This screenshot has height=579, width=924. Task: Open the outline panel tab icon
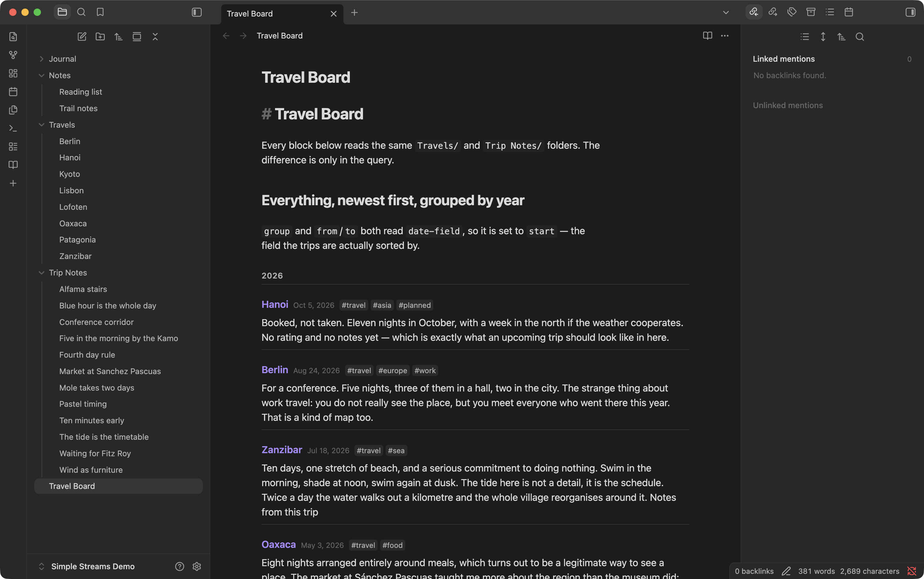(x=830, y=12)
